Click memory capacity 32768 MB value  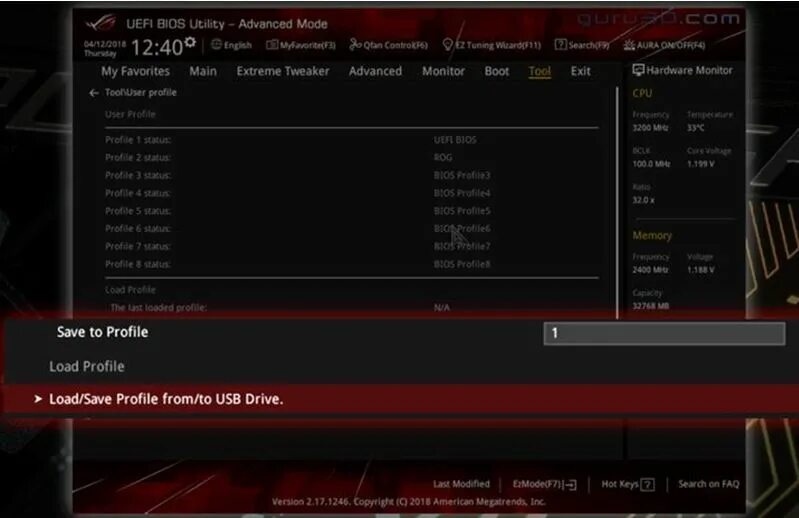[x=651, y=306]
